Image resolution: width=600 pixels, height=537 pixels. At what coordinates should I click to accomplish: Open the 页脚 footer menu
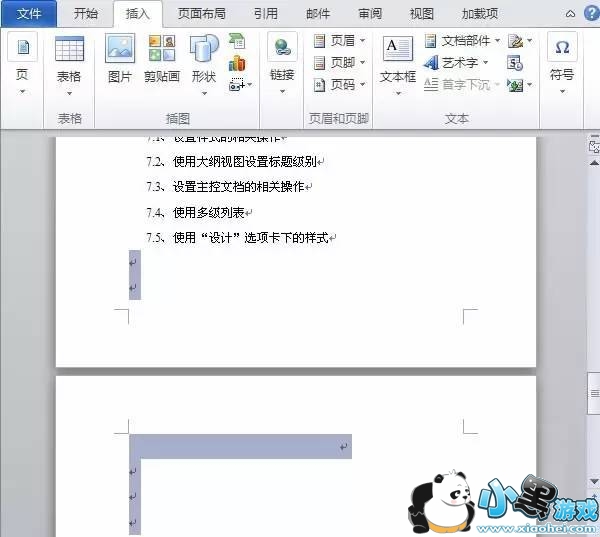(339, 62)
